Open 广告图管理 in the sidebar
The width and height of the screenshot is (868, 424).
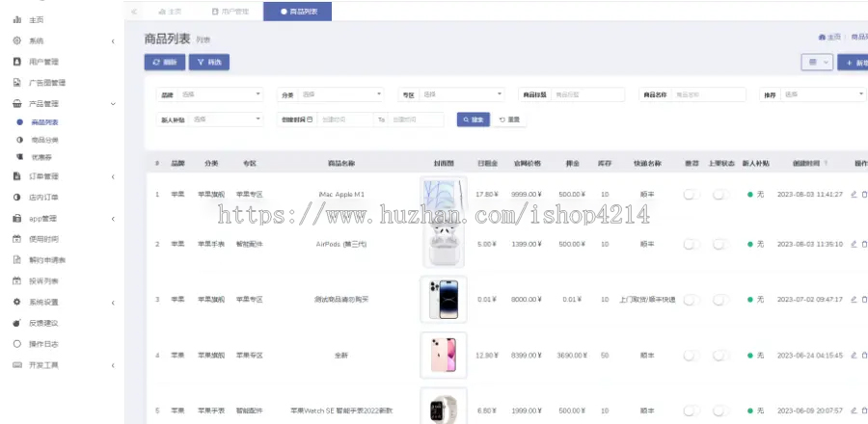tap(47, 83)
